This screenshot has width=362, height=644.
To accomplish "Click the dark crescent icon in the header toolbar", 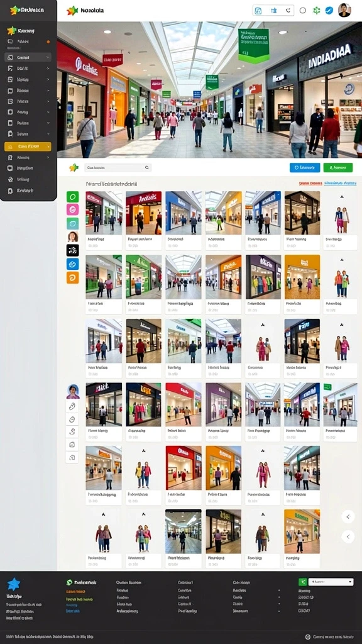I will (288, 11).
